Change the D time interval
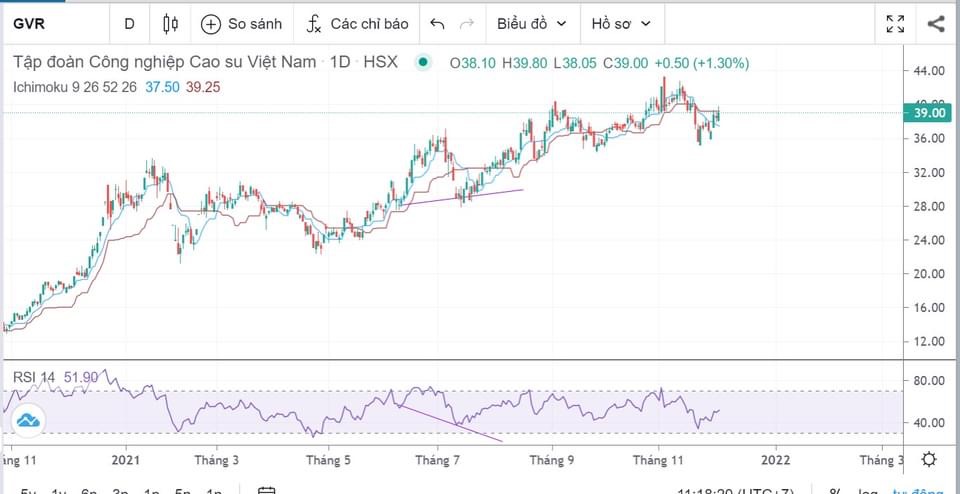The image size is (960, 494). pos(129,24)
